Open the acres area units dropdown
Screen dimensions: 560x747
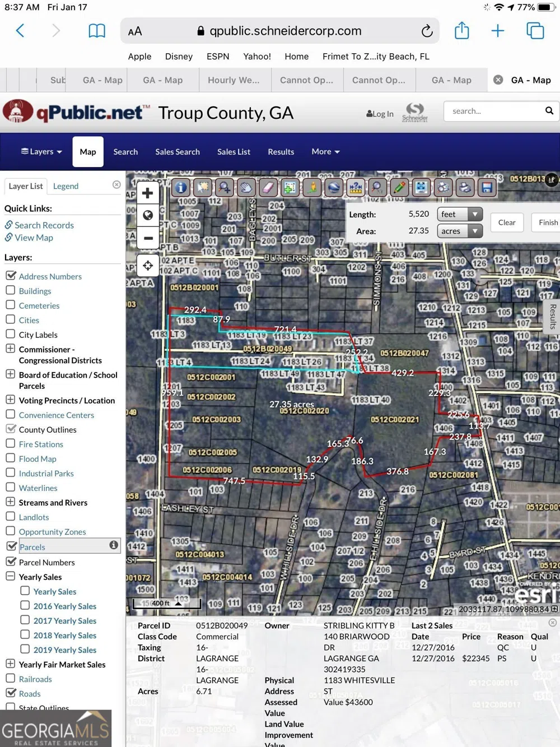(x=460, y=231)
